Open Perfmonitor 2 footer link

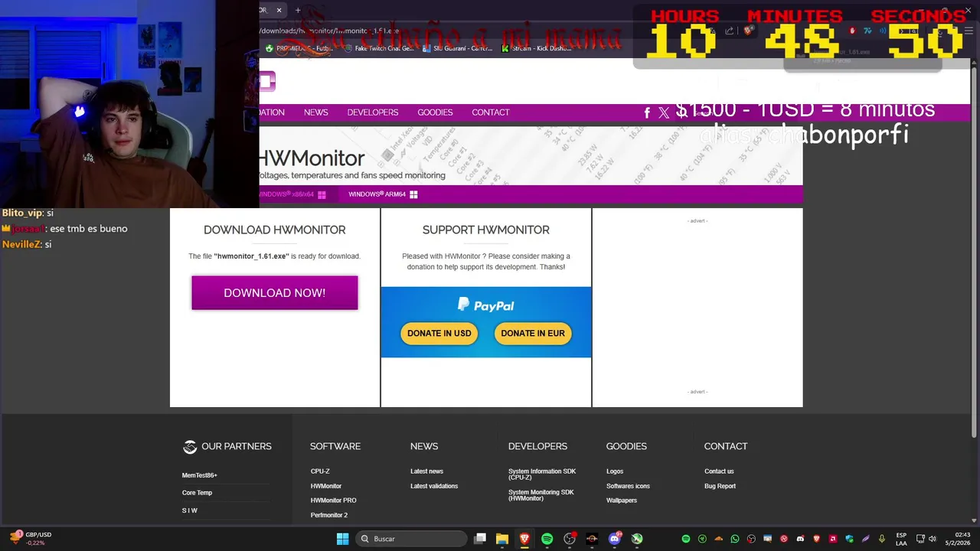click(x=329, y=515)
